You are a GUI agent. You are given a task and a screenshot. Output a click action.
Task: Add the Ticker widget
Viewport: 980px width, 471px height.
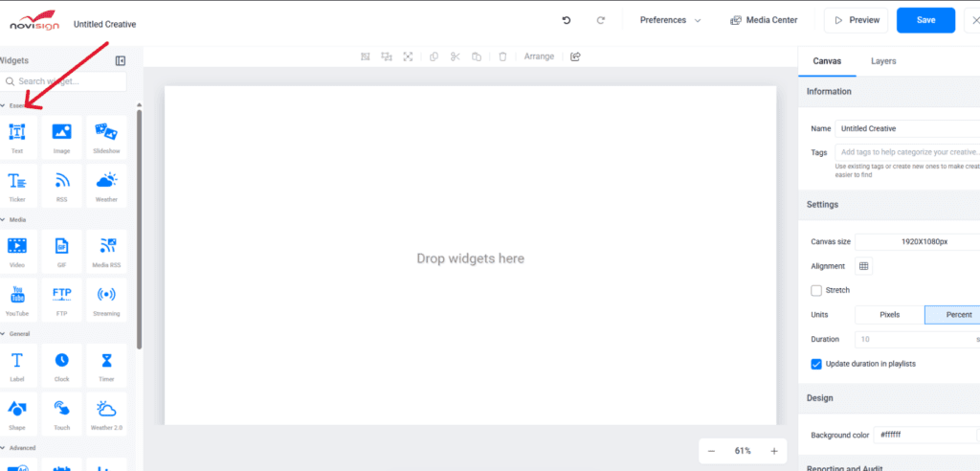click(17, 186)
